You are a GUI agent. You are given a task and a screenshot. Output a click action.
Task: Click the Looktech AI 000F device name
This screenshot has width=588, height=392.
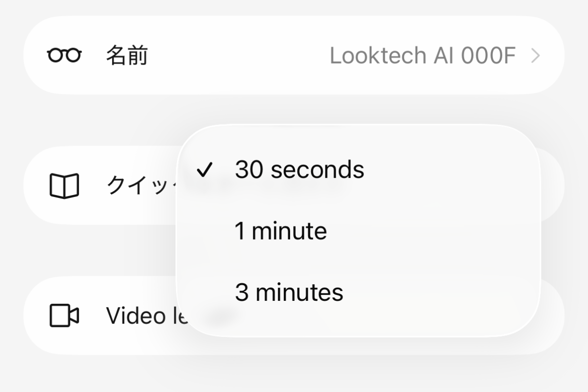[422, 56]
